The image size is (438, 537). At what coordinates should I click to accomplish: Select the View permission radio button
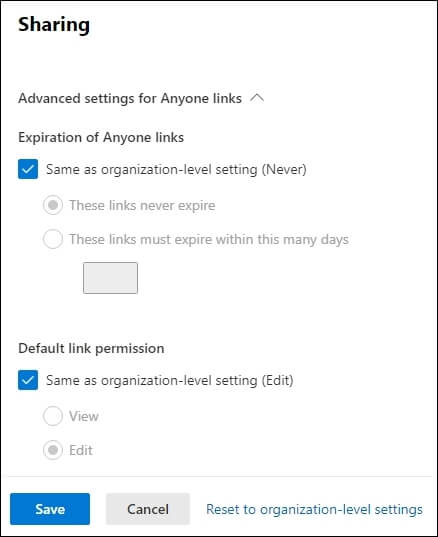coord(53,416)
